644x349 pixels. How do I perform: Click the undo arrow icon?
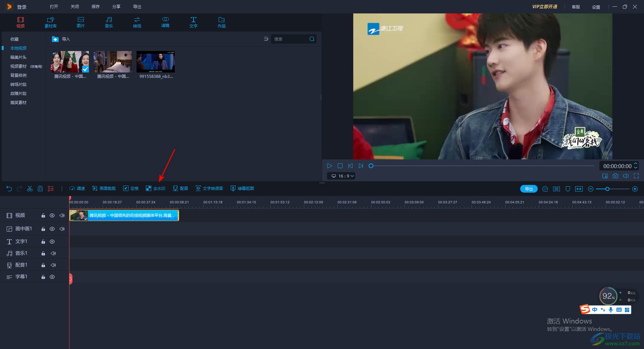tap(9, 189)
